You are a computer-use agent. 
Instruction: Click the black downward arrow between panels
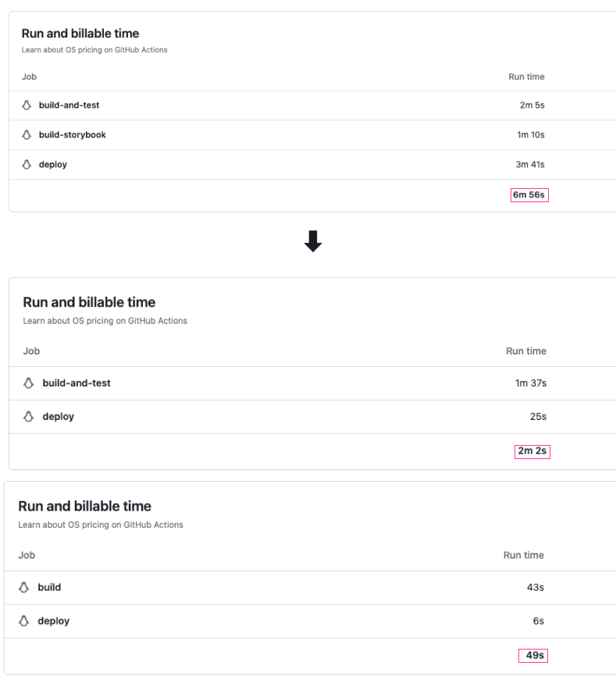point(313,241)
